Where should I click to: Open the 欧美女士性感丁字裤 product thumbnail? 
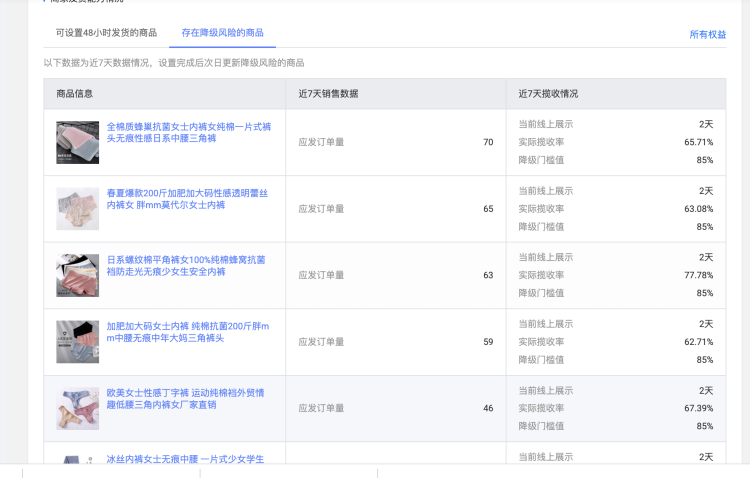coord(77,408)
